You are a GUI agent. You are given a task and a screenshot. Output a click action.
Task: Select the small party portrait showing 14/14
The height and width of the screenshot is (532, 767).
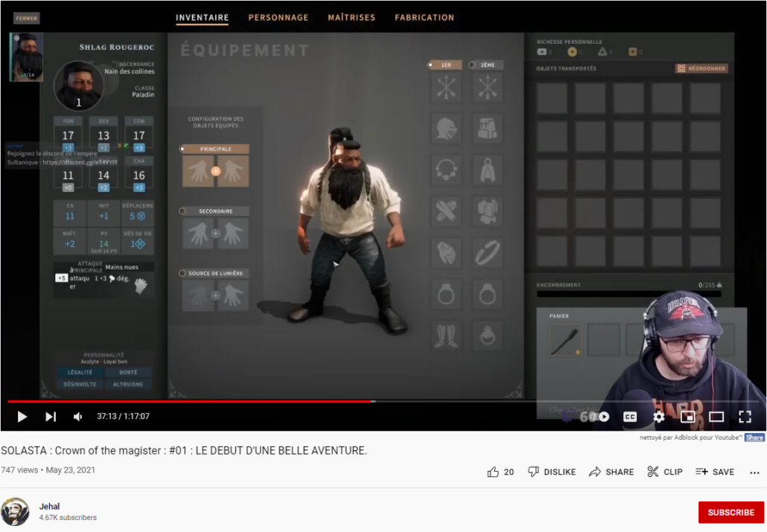[26, 57]
